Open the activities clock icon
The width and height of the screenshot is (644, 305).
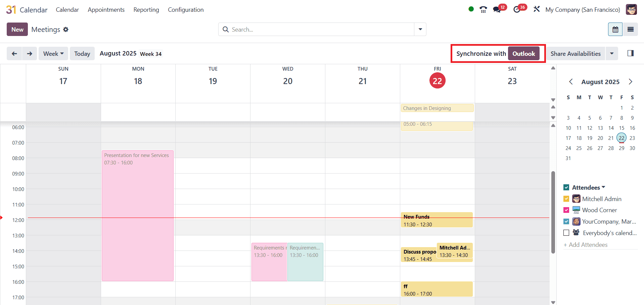point(517,10)
